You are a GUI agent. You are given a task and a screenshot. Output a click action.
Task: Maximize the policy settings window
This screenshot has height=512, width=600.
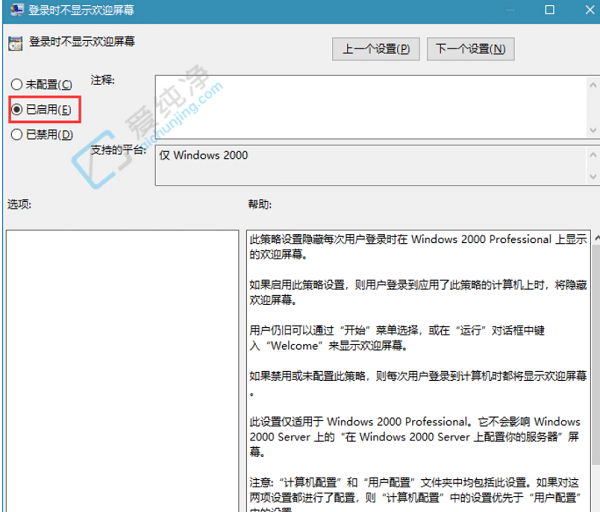point(549,10)
